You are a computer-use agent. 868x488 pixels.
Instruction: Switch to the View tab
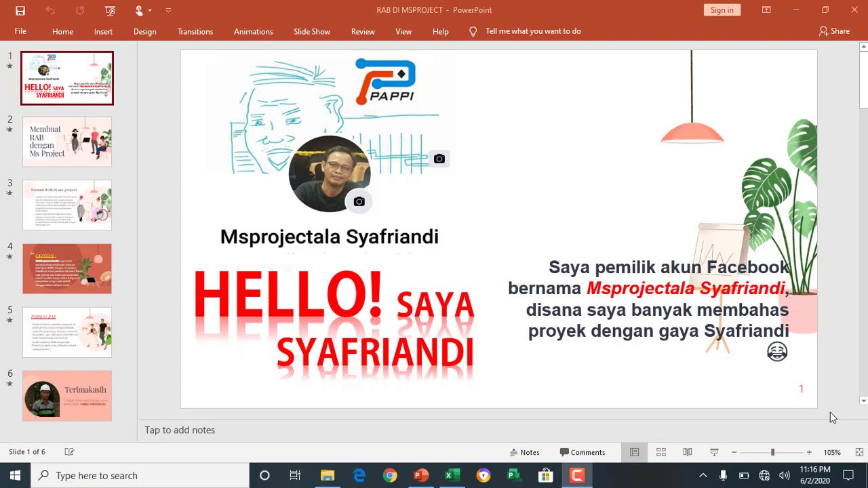[x=403, y=31]
